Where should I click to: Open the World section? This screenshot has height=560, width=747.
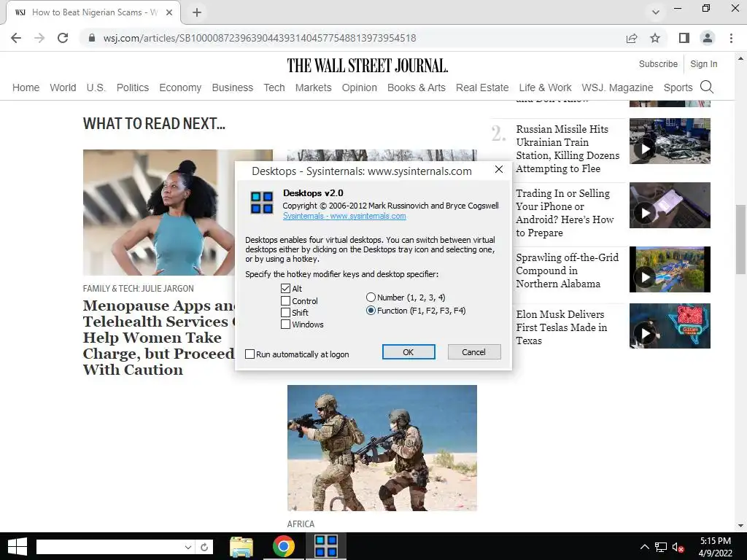tap(63, 87)
